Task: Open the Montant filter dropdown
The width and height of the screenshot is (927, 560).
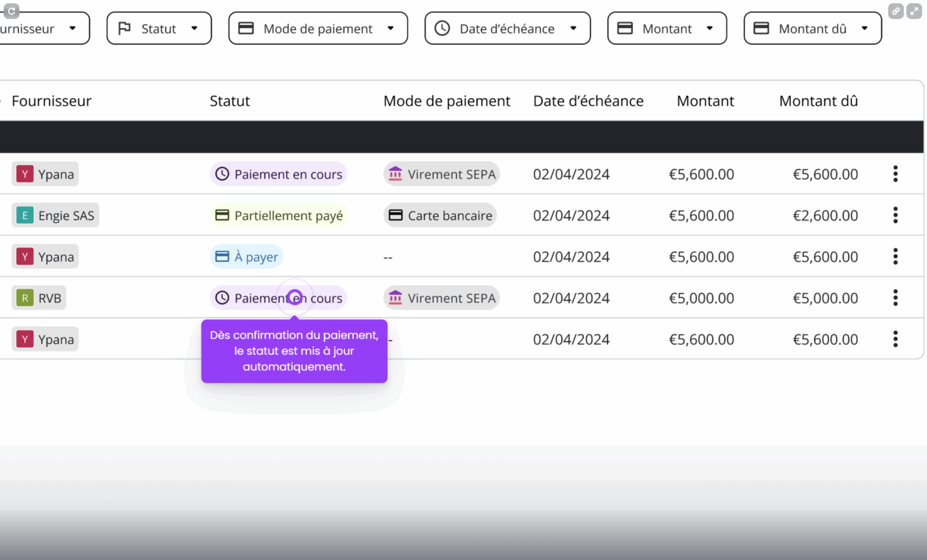Action: 667,28
